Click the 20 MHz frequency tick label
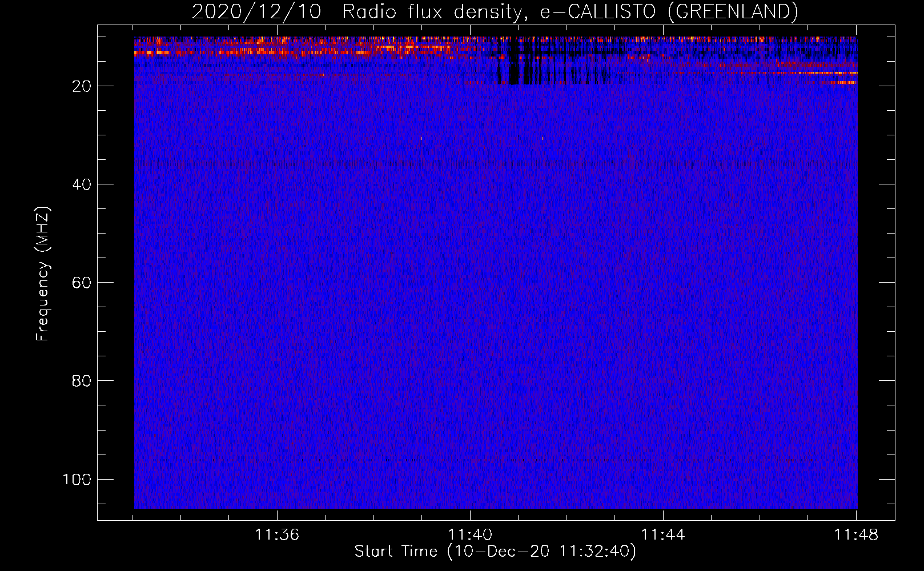This screenshot has width=924, height=571. coord(82,86)
